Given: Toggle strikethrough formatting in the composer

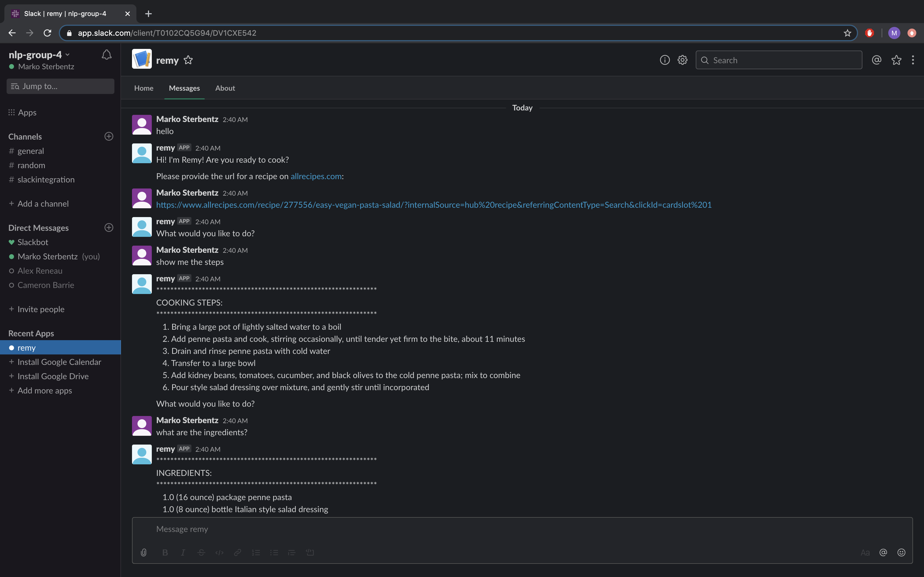Looking at the screenshot, I should [x=201, y=552].
